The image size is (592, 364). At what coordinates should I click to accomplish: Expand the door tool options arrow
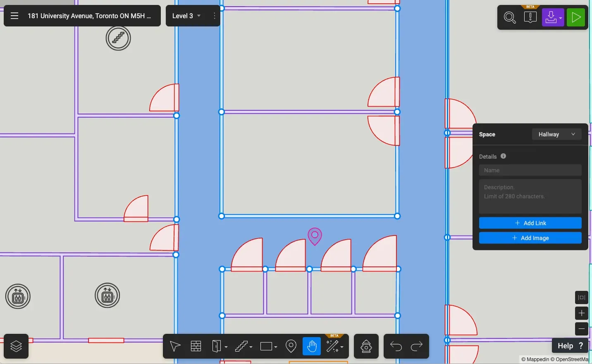(227, 347)
